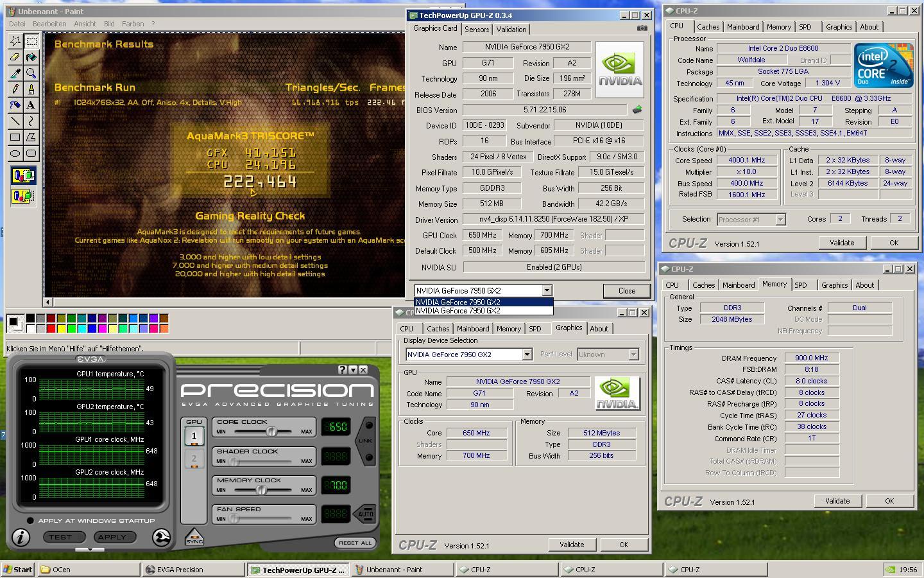Click the Paint horizontal scrollbar left arrow

pos(48,302)
